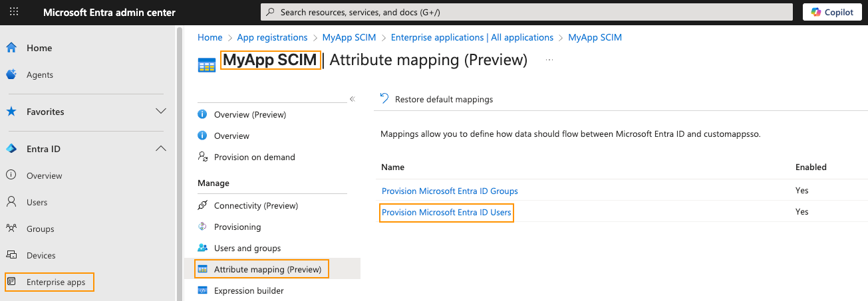Open App registrations breadcrumb link
Viewport: 868px width, 301px height.
point(273,37)
